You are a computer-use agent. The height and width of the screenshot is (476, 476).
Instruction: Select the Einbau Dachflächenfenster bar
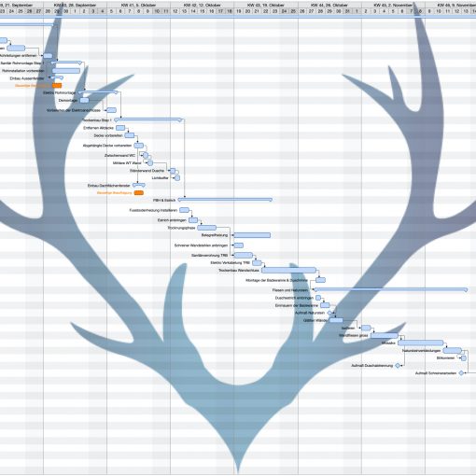click(x=139, y=185)
